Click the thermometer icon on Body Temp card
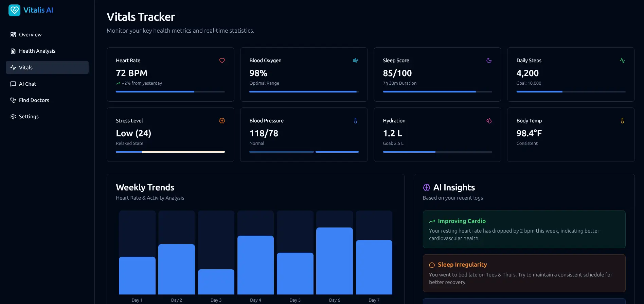This screenshot has height=304, width=644. (622, 121)
